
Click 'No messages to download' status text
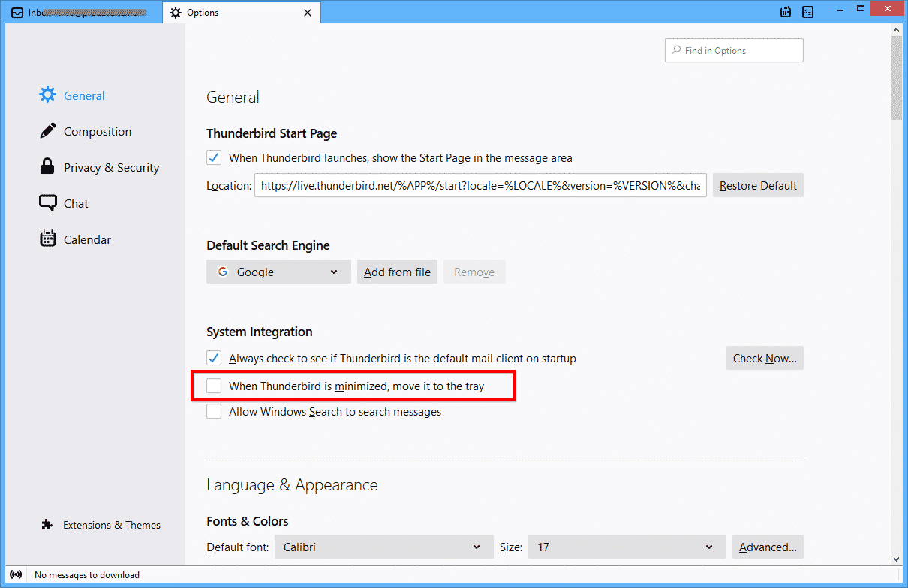pyautogui.click(x=87, y=575)
